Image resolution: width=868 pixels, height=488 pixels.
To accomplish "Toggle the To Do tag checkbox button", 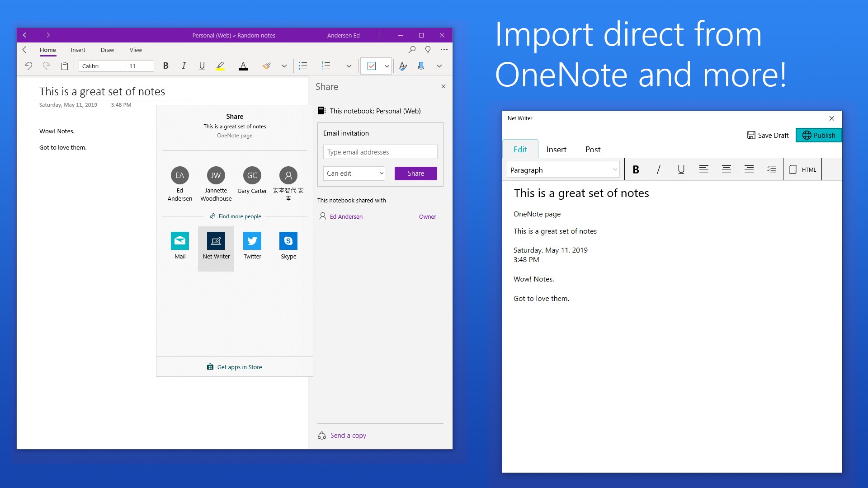I will pos(372,66).
